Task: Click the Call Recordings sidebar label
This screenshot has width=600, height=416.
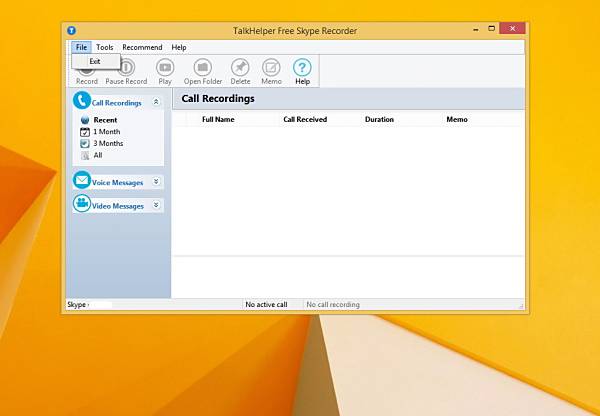Action: 117,103
